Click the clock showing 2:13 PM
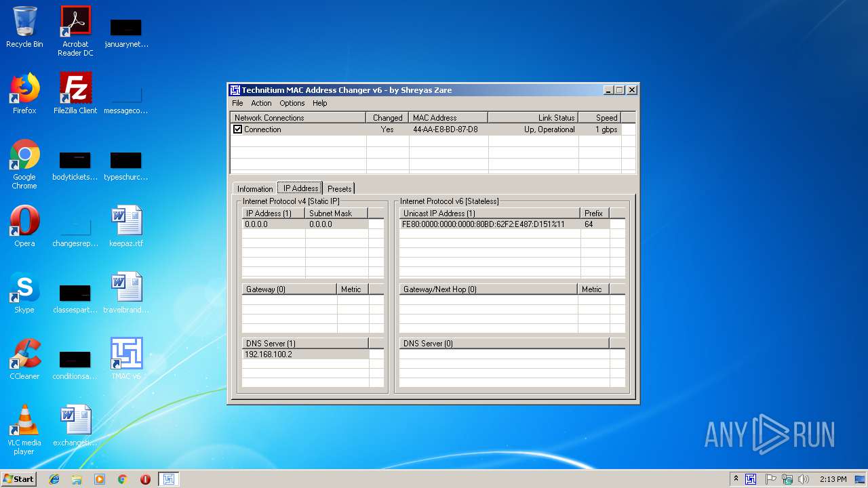868x488 pixels. (x=833, y=479)
